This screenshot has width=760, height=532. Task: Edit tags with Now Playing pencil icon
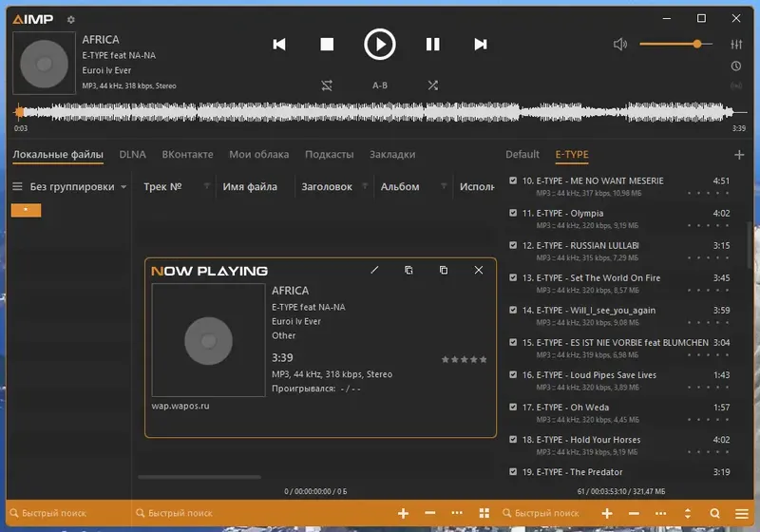tap(374, 271)
